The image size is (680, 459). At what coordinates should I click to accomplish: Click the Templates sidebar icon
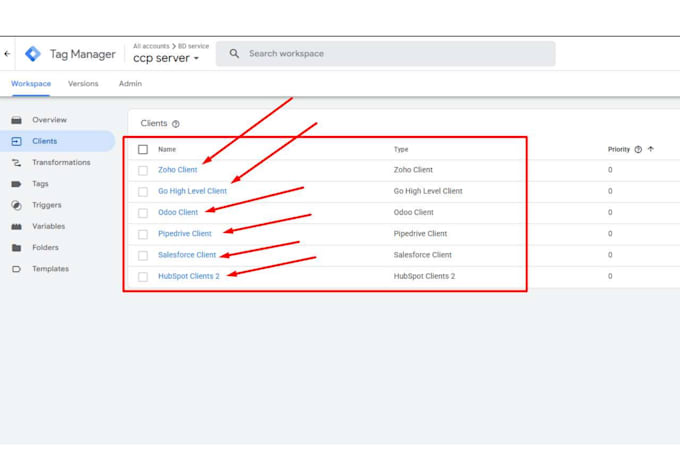coord(16,269)
